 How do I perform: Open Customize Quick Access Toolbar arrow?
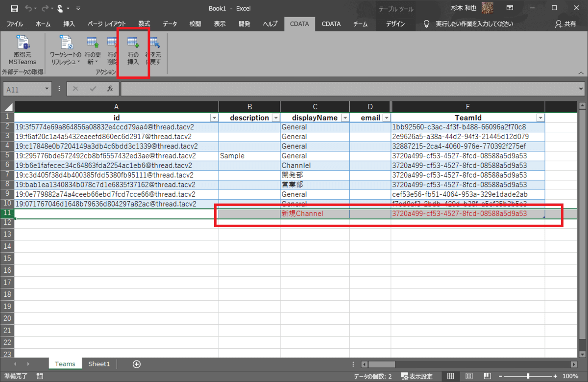(78, 8)
